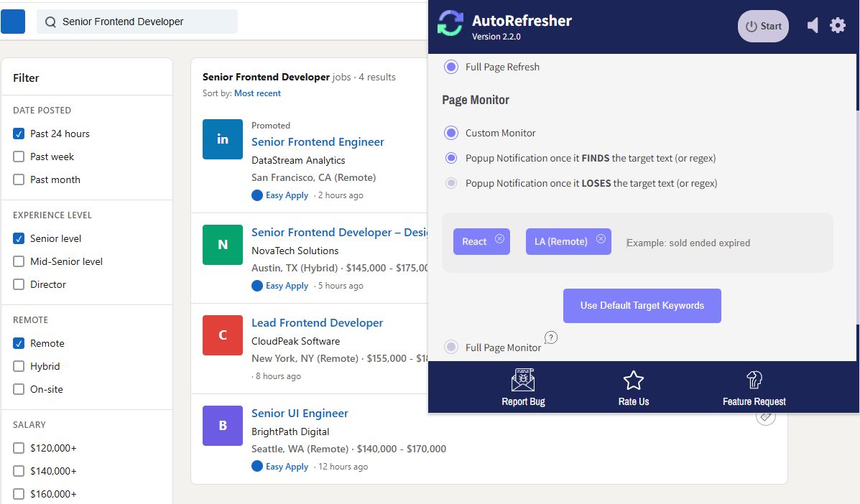Uncheck Past 24 hours filter
The width and height of the screenshot is (860, 504).
tap(19, 134)
